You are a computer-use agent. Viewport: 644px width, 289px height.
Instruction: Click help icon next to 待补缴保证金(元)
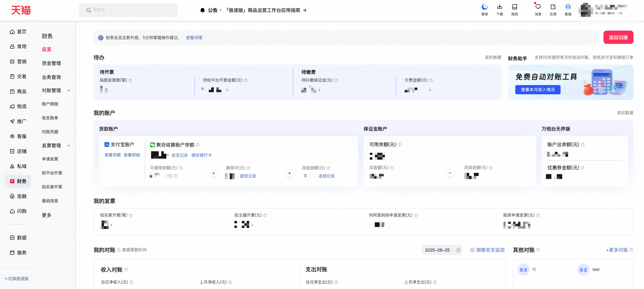pos(336,81)
